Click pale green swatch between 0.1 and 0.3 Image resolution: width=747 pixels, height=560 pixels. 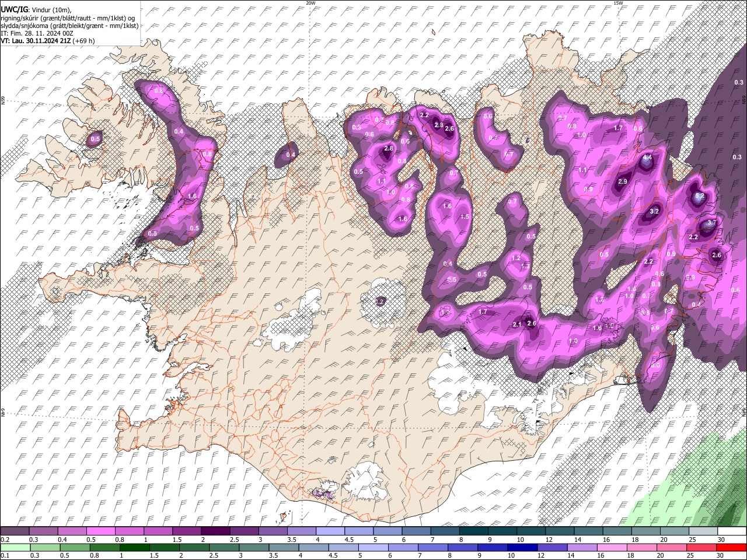(15, 547)
